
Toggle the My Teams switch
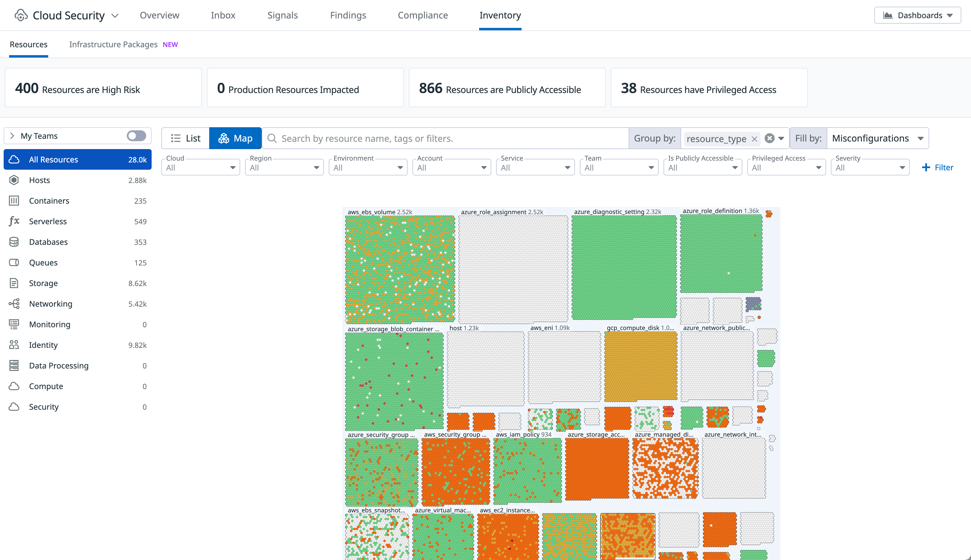pos(136,136)
